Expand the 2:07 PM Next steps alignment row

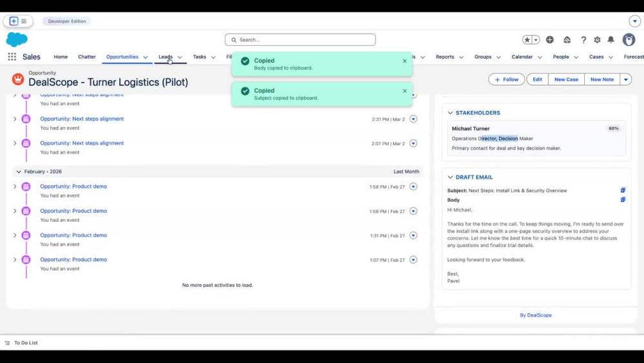[15, 143]
